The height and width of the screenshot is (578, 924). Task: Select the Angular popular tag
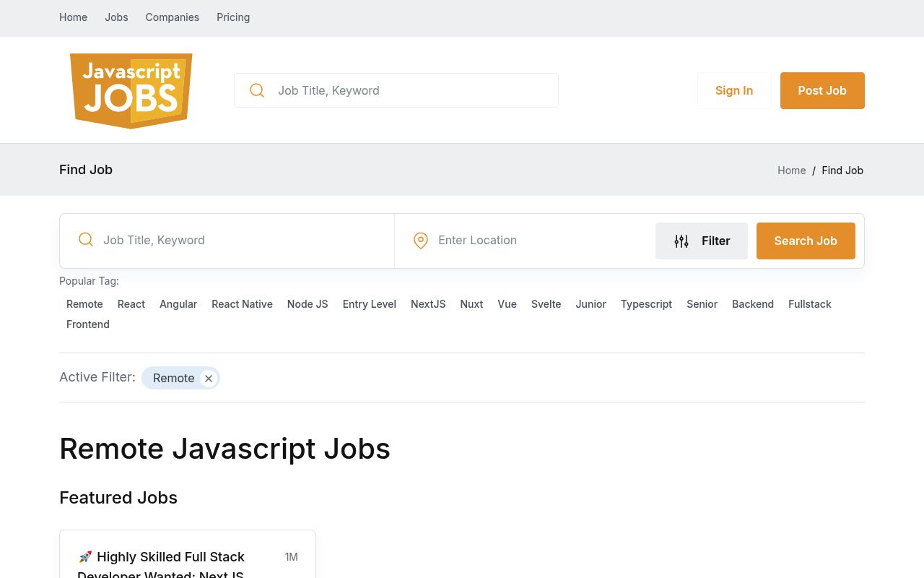point(178,304)
